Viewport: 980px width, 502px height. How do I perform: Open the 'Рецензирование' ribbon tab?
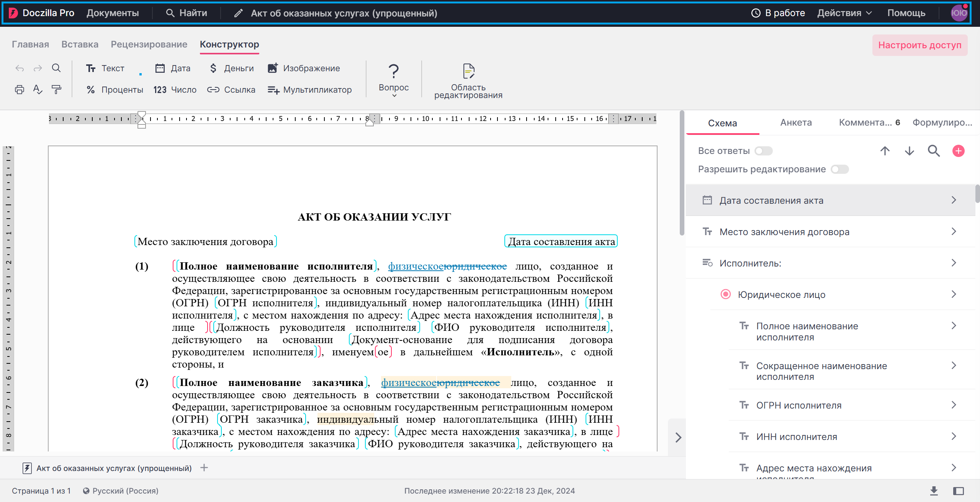(149, 44)
